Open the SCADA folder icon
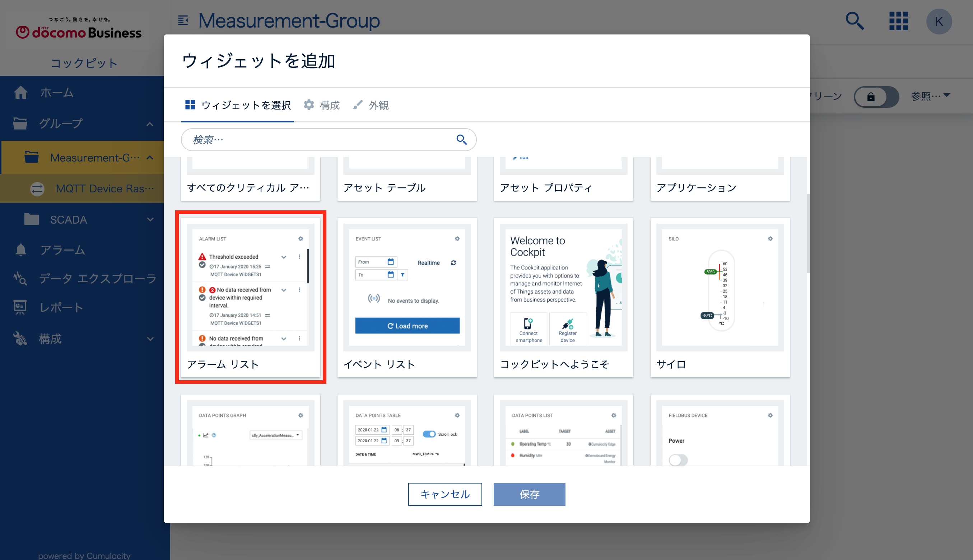The height and width of the screenshot is (560, 973). click(31, 219)
